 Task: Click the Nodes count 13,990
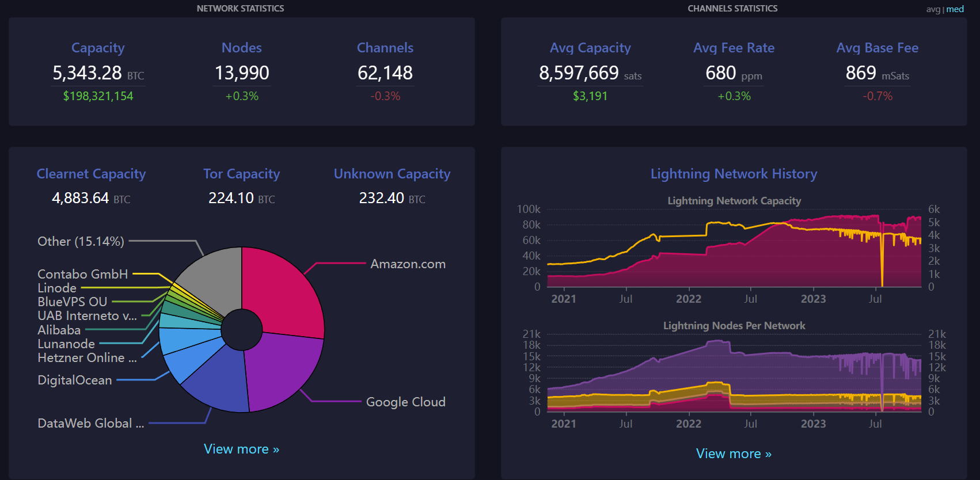(242, 73)
